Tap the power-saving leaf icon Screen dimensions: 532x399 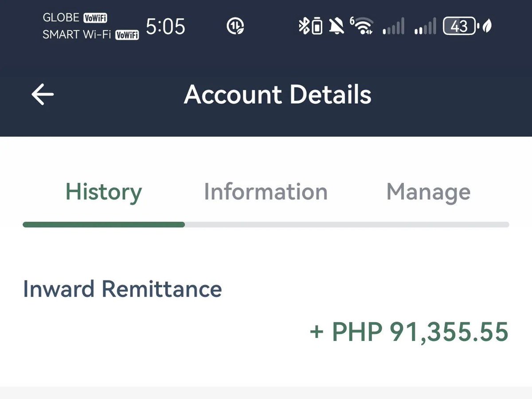[487, 27]
